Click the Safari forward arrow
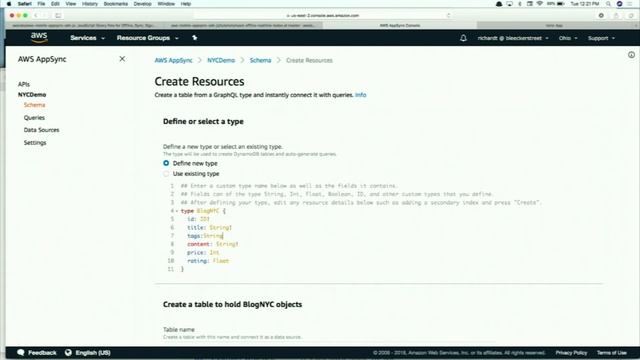Image resolution: width=640 pixels, height=360 pixels. coord(45,16)
